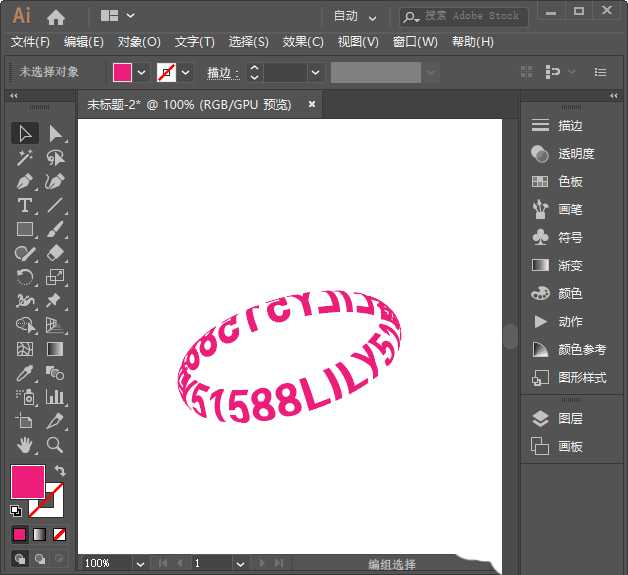Open the 图层 (Layers) panel
The width and height of the screenshot is (628, 575).
coord(570,419)
